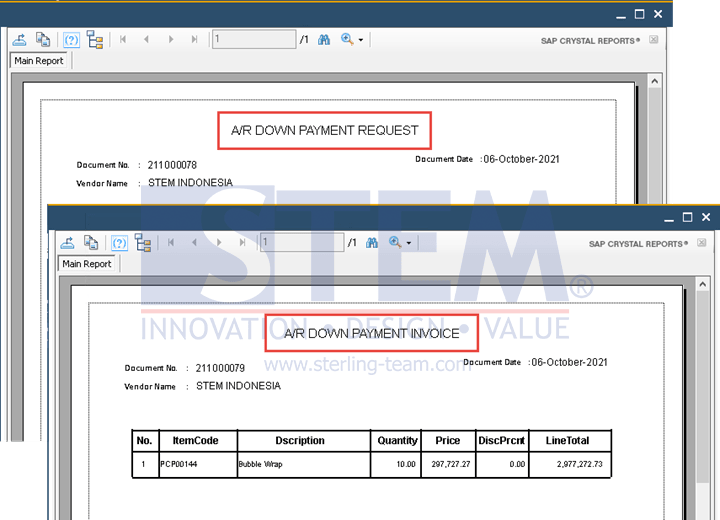Click DiscPrcnt value 0.00
The height and width of the screenshot is (520, 720).
[x=517, y=464]
